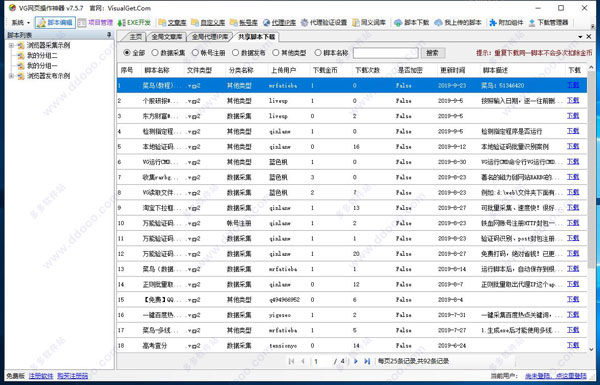The height and width of the screenshot is (385, 600).
Task: Select row 15 【免费】QQ in the table
Action: (352, 300)
